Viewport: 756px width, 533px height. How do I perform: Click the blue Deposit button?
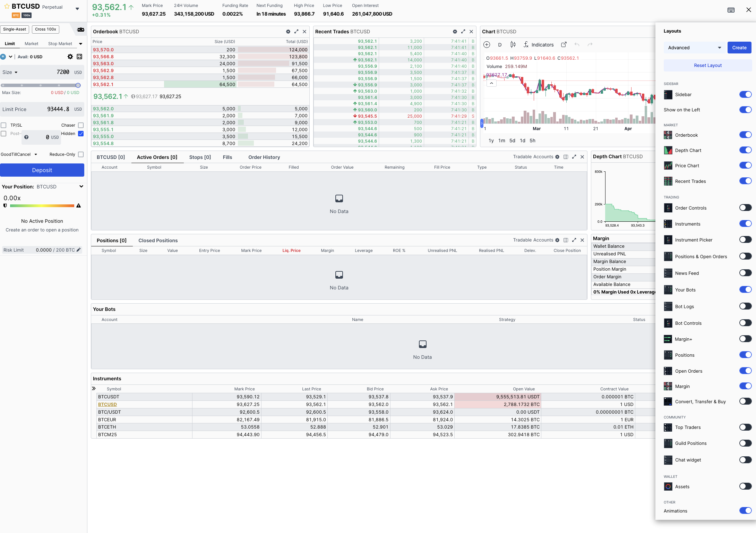(42, 170)
